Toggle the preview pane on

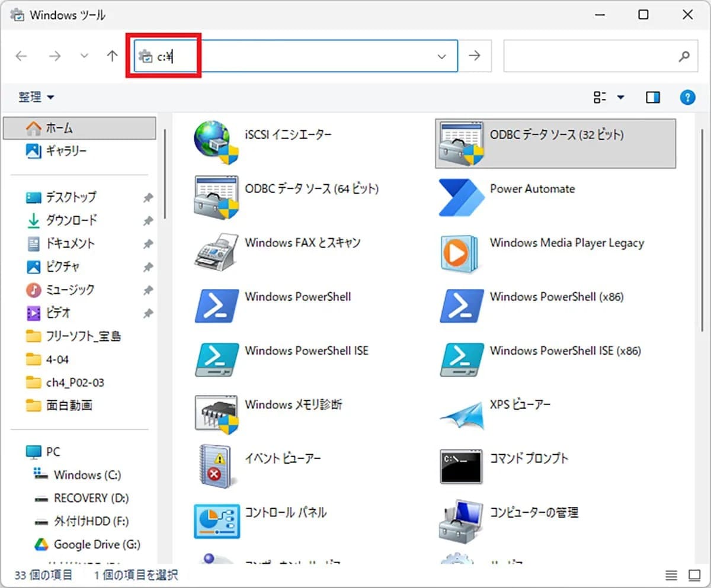pyautogui.click(x=652, y=97)
